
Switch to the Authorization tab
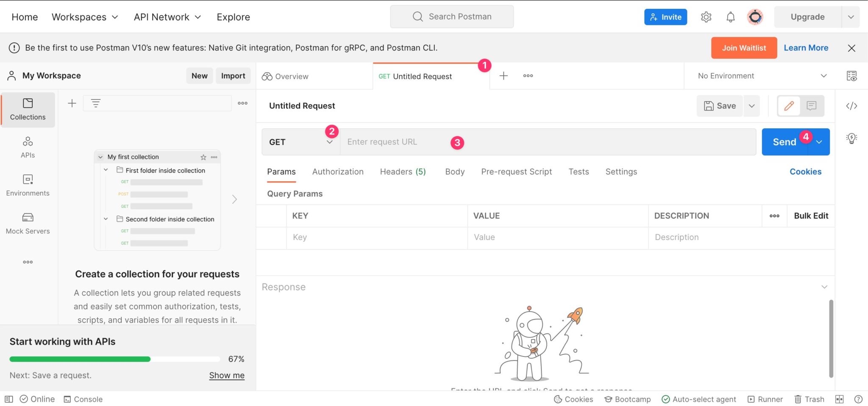click(x=338, y=171)
